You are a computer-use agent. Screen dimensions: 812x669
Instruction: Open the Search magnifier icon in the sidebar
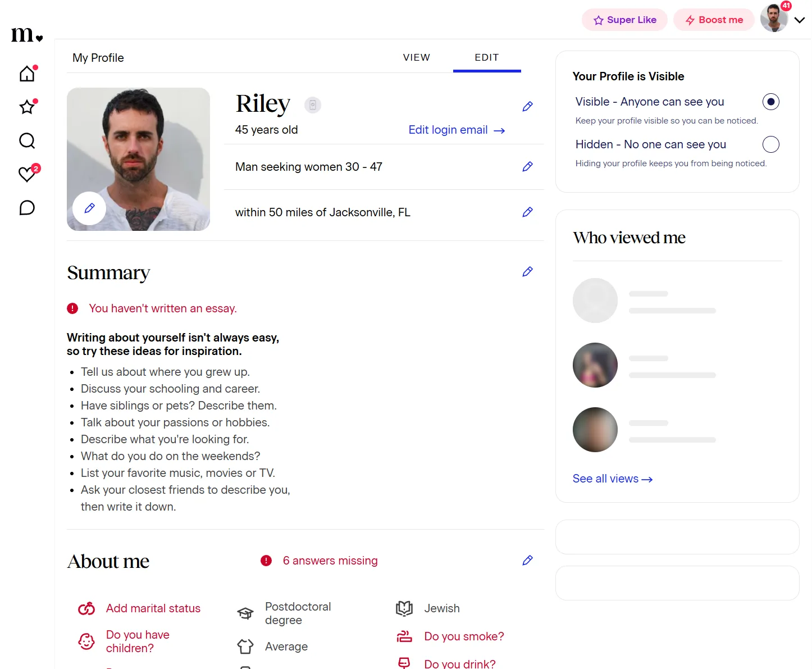tap(27, 140)
